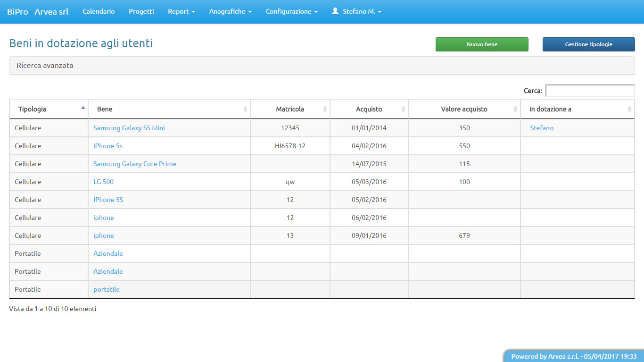Open the Samsung Galaxy S5 Mini link
The image size is (644, 362).
(129, 128)
